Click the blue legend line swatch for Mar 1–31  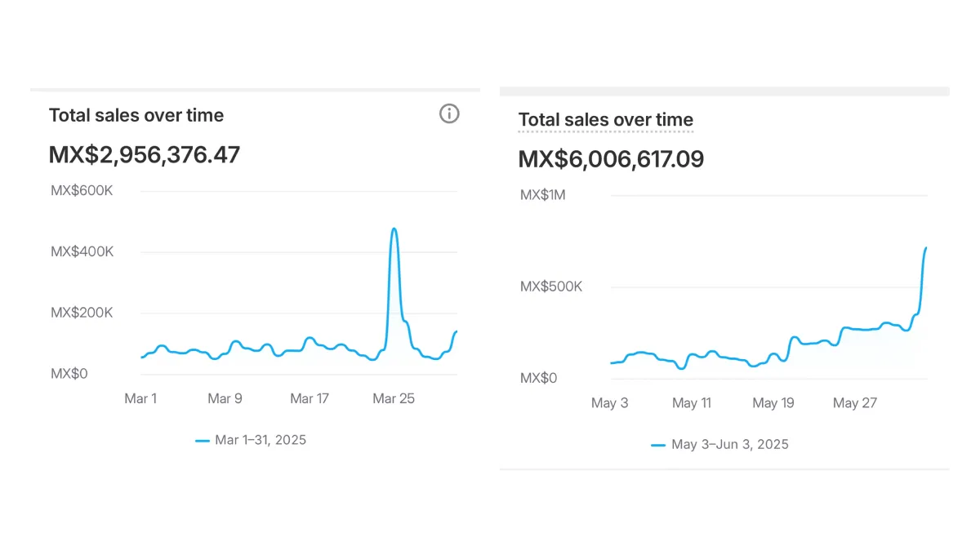203,441
